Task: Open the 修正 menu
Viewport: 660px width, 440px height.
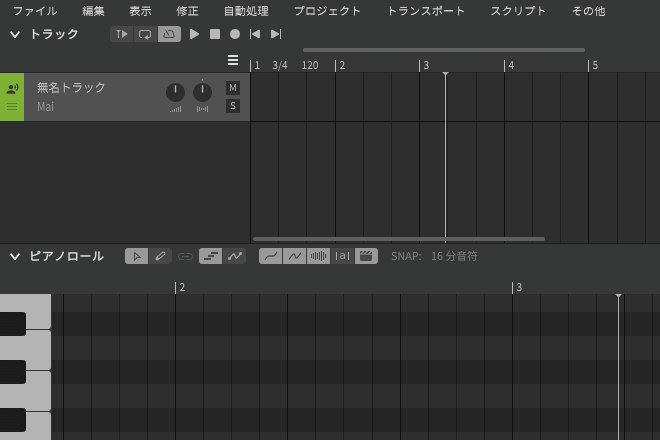Action: click(x=187, y=11)
